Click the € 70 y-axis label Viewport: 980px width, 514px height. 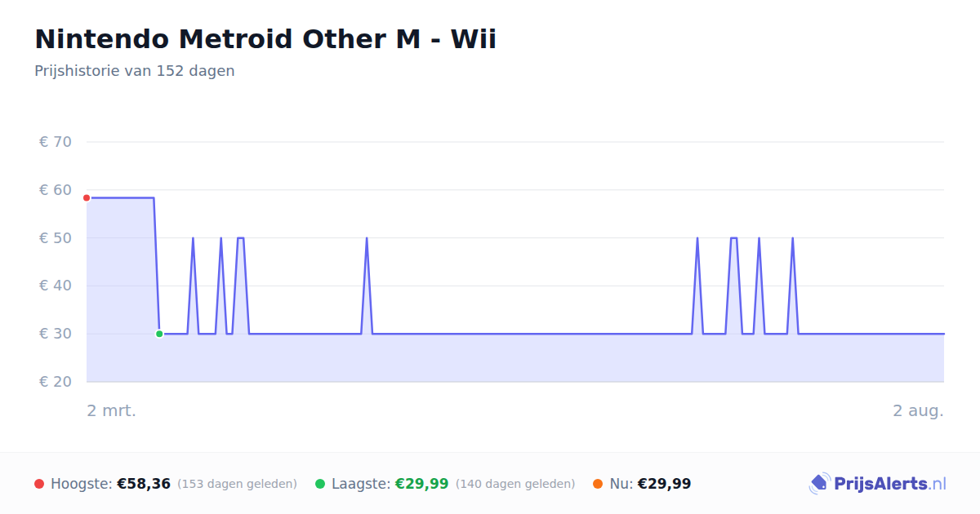(56, 142)
